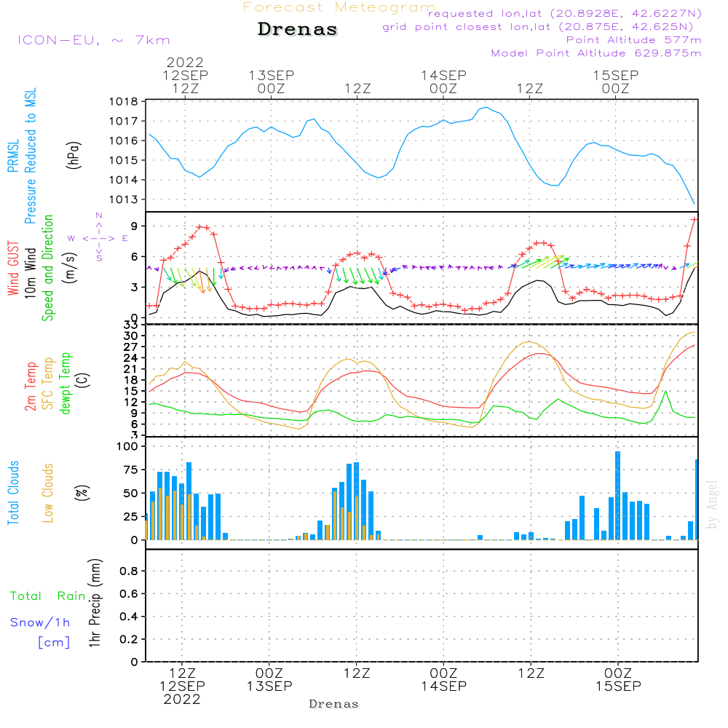Click the '1013' pressure axis value

(124, 199)
